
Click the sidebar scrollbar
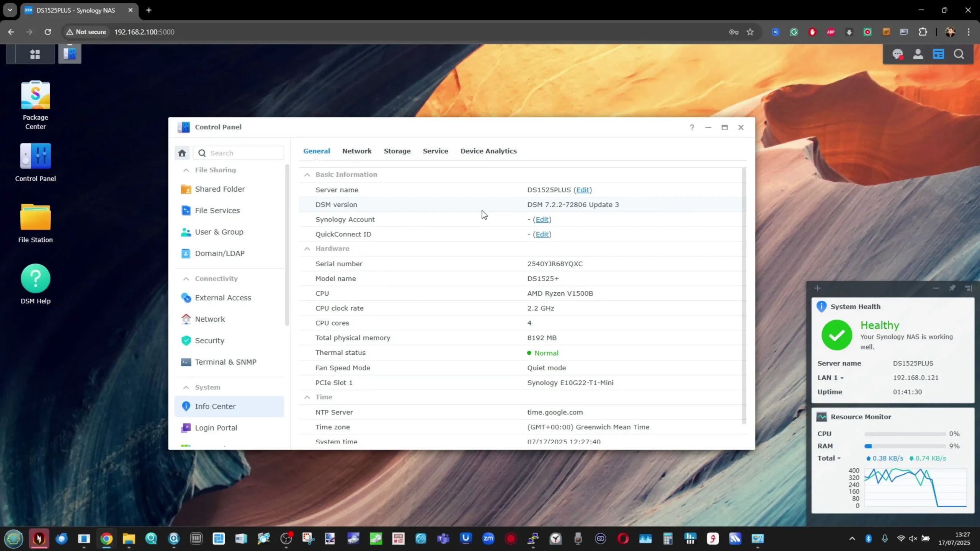point(287,245)
